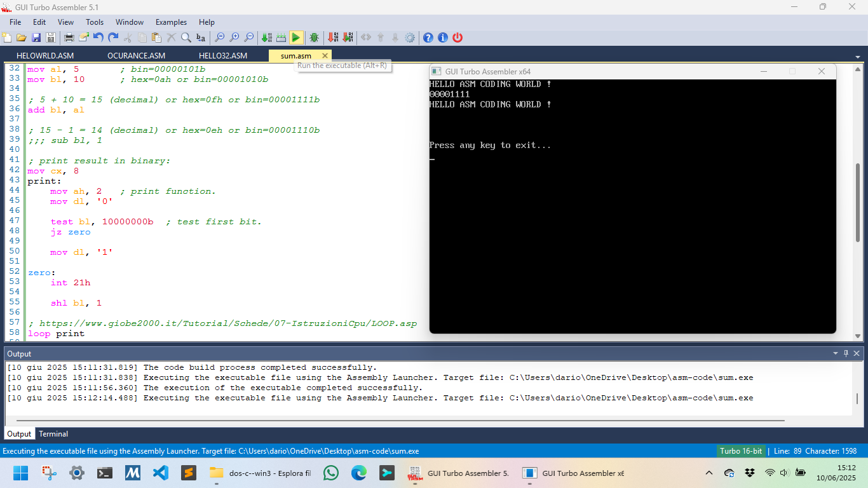Screen dimensions: 868x488
Task: Open the editor tab list dropdown arrow
Action: click(x=857, y=56)
